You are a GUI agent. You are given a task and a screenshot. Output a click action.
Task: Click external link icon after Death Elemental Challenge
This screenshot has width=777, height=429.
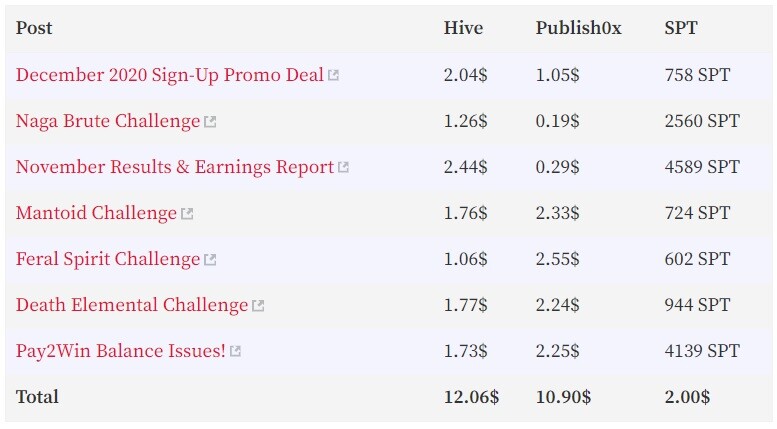(x=258, y=306)
